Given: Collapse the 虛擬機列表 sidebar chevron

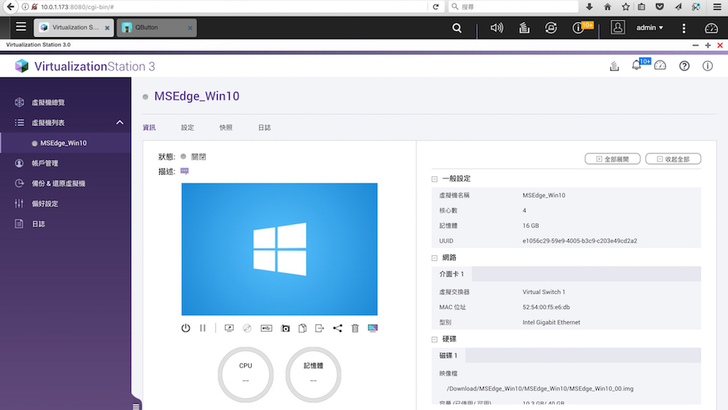Looking at the screenshot, I should 120,123.
